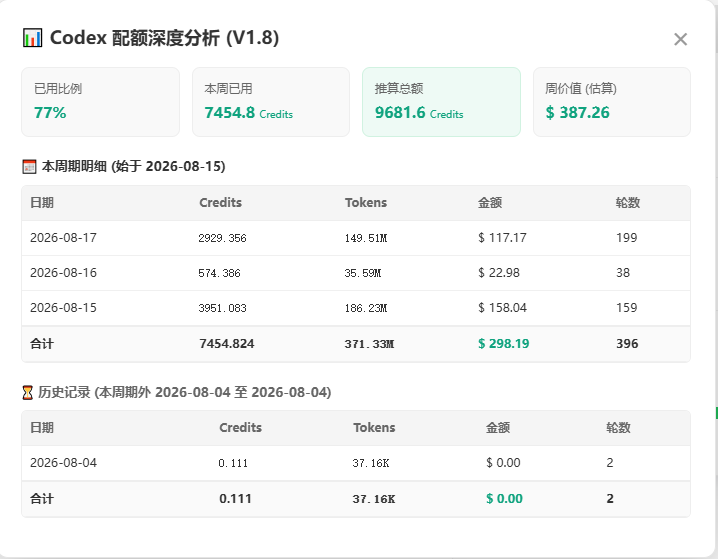The width and height of the screenshot is (718, 559).
Task: Click the amount $ 22.98
Action: [x=499, y=273]
